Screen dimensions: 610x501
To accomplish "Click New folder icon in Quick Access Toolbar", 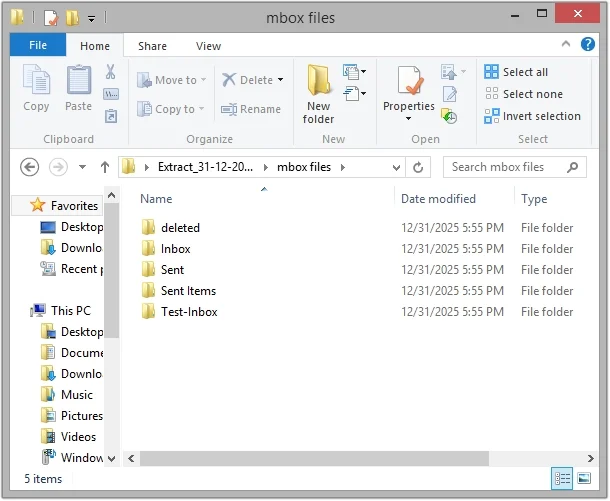I will click(x=73, y=18).
